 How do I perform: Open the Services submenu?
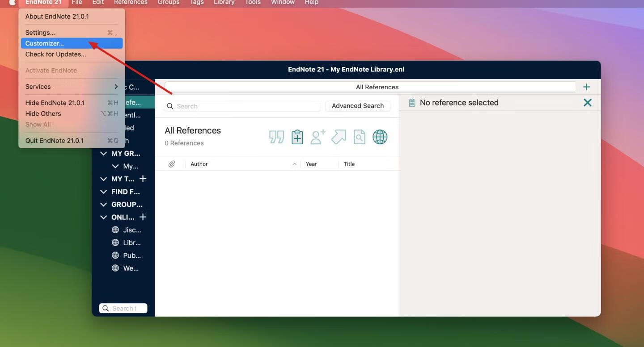coord(72,87)
